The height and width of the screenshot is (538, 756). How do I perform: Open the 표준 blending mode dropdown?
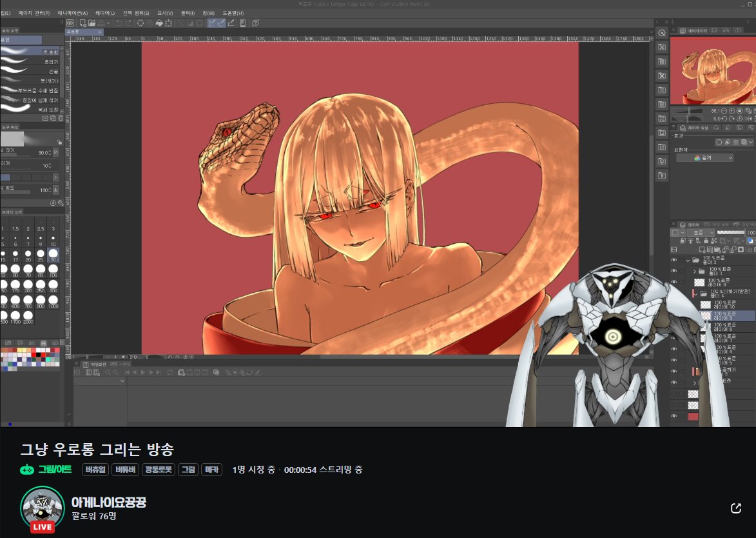(700, 233)
